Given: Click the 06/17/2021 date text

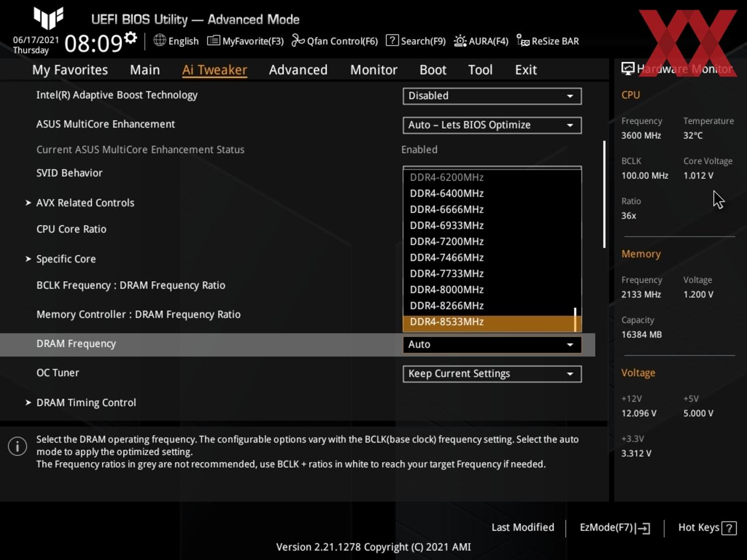Looking at the screenshot, I should pyautogui.click(x=36, y=40).
